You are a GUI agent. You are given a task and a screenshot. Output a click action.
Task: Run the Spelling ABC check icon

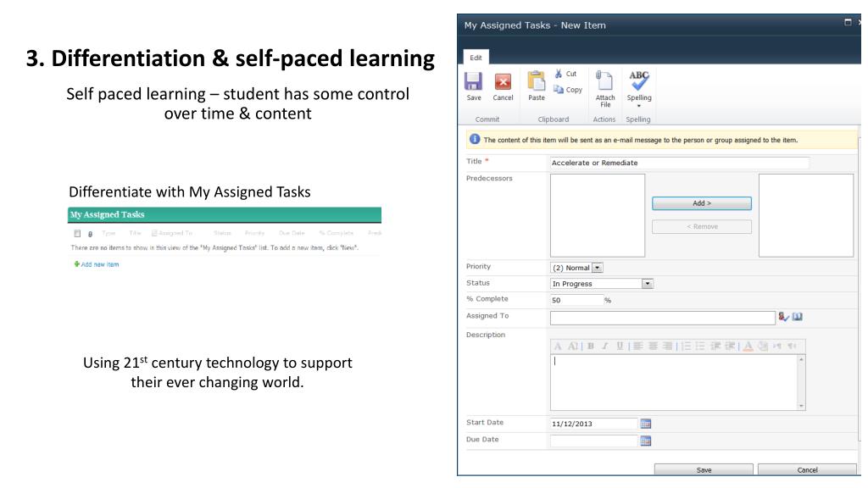point(639,80)
